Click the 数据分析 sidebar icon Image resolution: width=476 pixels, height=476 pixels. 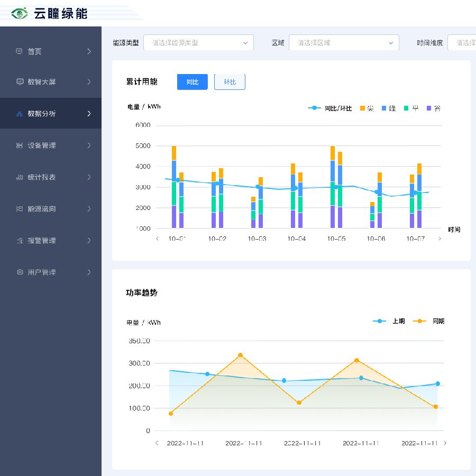click(20, 114)
